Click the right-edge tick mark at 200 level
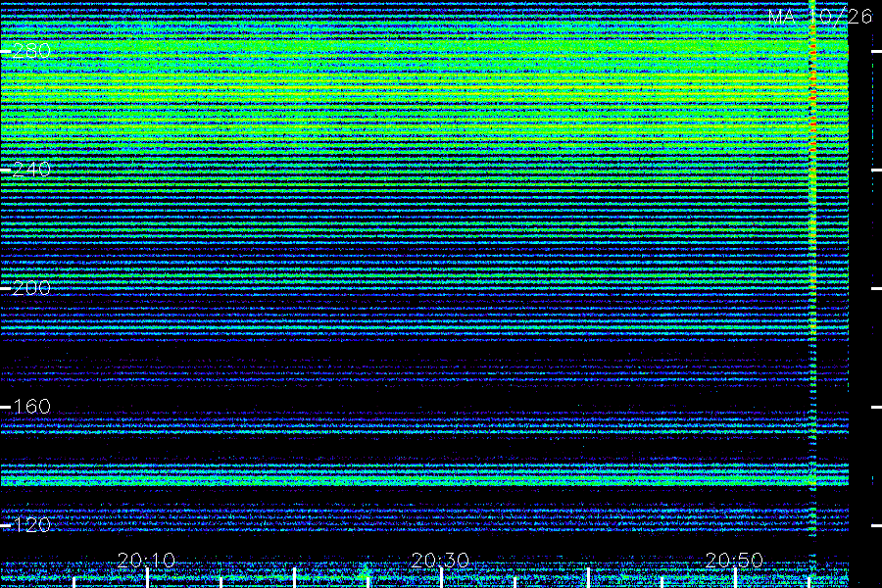This screenshot has width=882, height=588. [876, 289]
